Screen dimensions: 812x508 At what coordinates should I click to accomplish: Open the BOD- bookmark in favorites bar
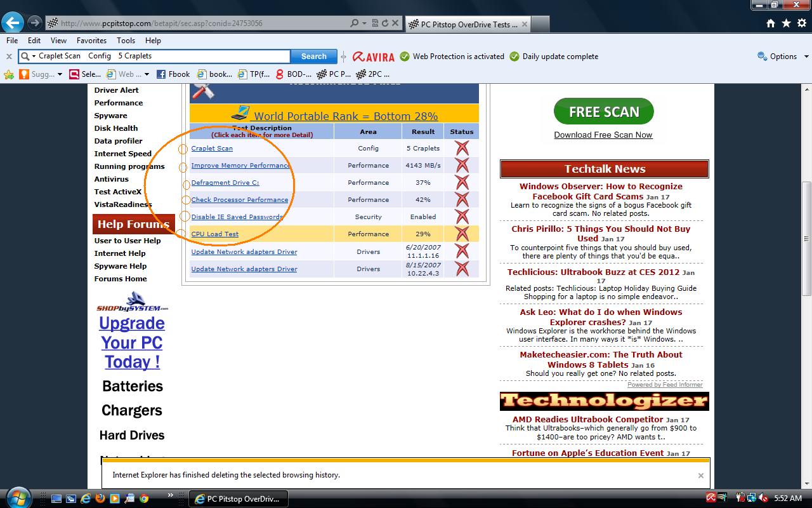click(294, 74)
